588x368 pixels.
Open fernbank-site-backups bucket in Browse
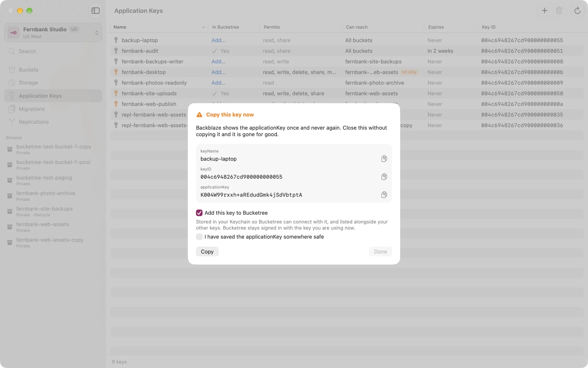53,211
